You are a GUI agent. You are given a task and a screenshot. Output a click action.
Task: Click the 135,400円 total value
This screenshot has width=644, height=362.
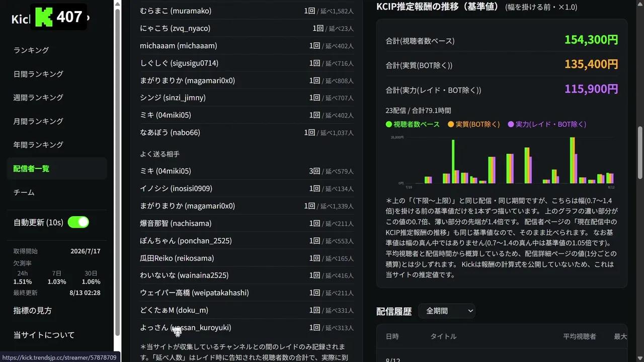(x=591, y=64)
